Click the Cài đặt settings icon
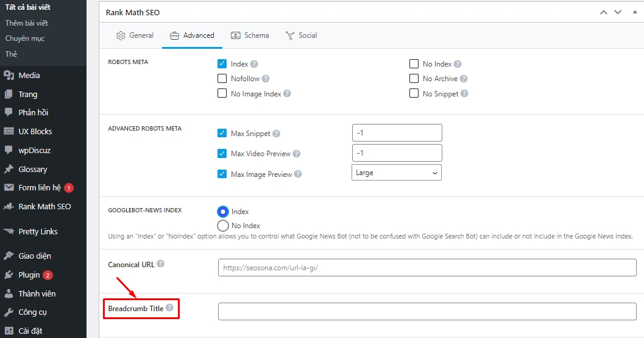Screen dimensions: 644x338 (x=9, y=331)
